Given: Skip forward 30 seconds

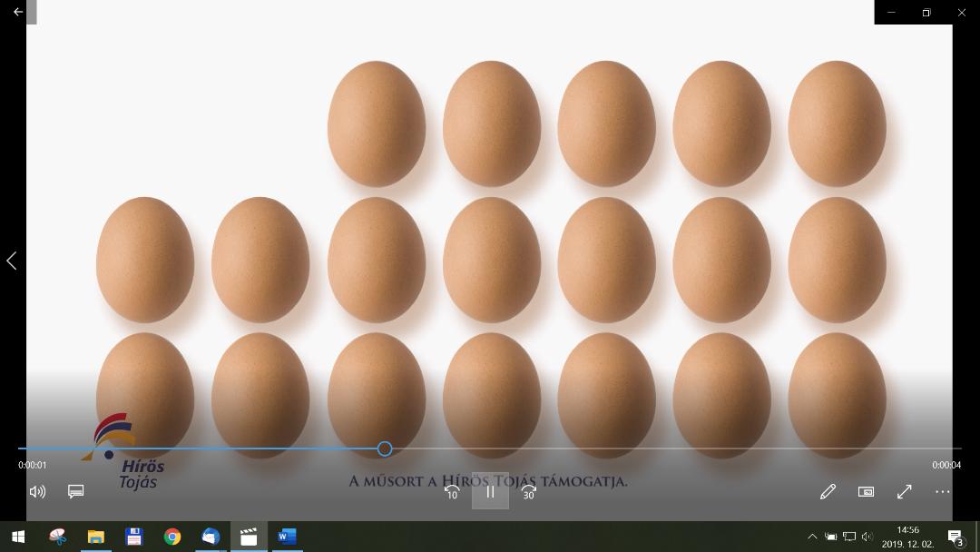Looking at the screenshot, I should click(529, 491).
